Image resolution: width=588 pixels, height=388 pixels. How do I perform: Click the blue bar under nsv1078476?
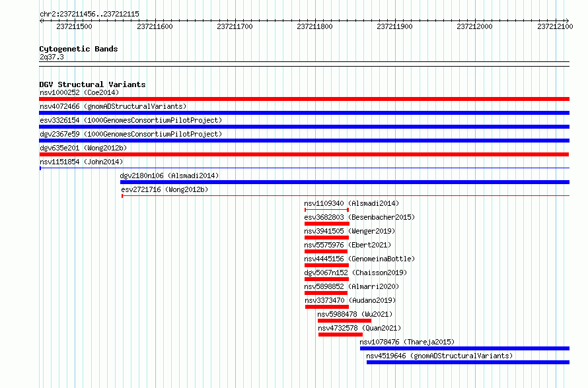point(464,348)
